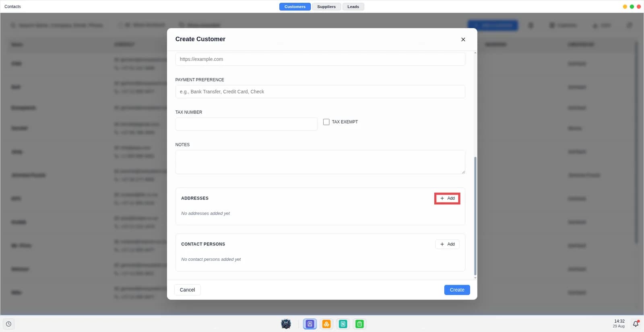Viewport: 644px width, 332px height.
Task: Click the blue Create button
Action: point(457,290)
